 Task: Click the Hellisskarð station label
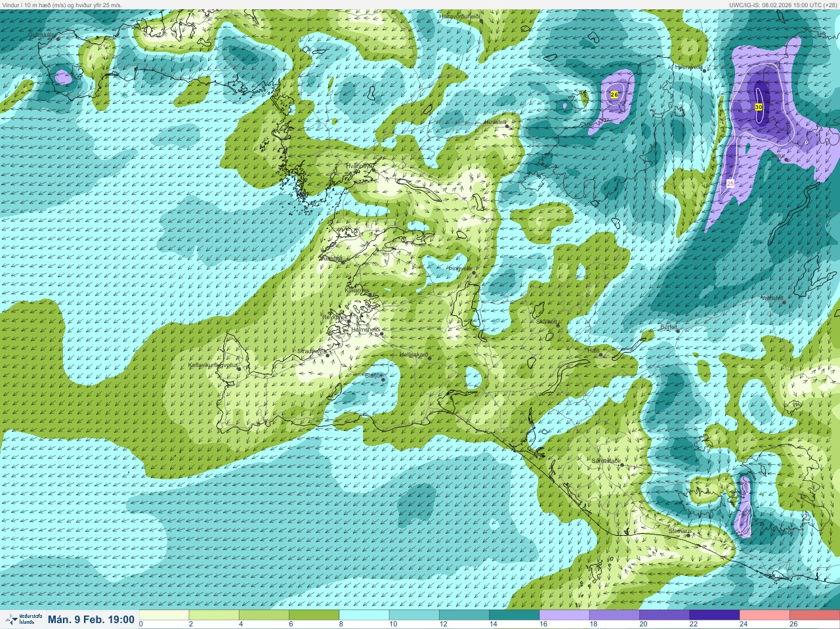(414, 355)
